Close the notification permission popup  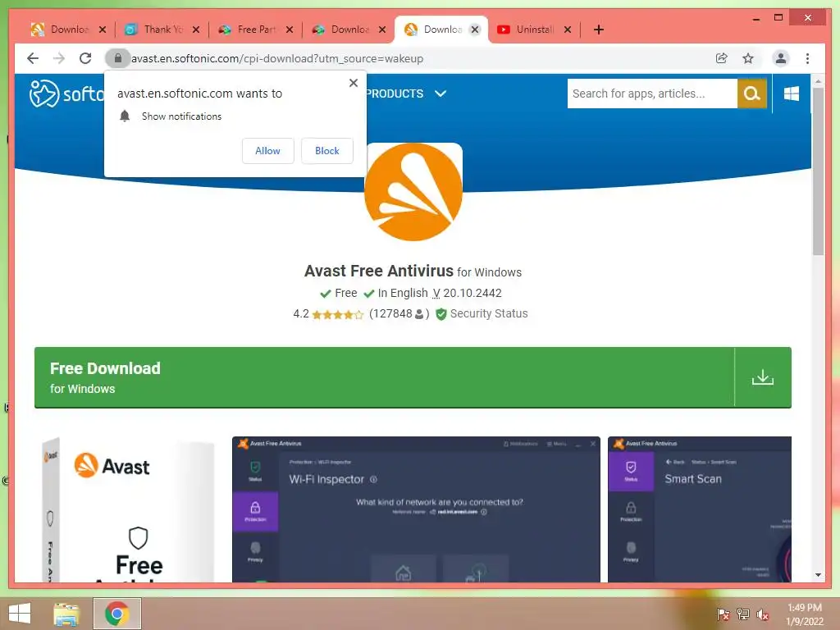(353, 83)
